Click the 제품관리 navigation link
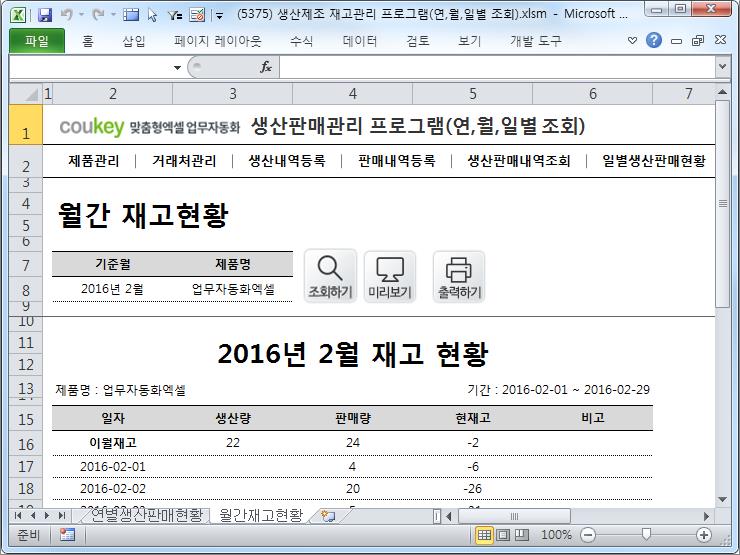The height and width of the screenshot is (555, 740). click(94, 161)
